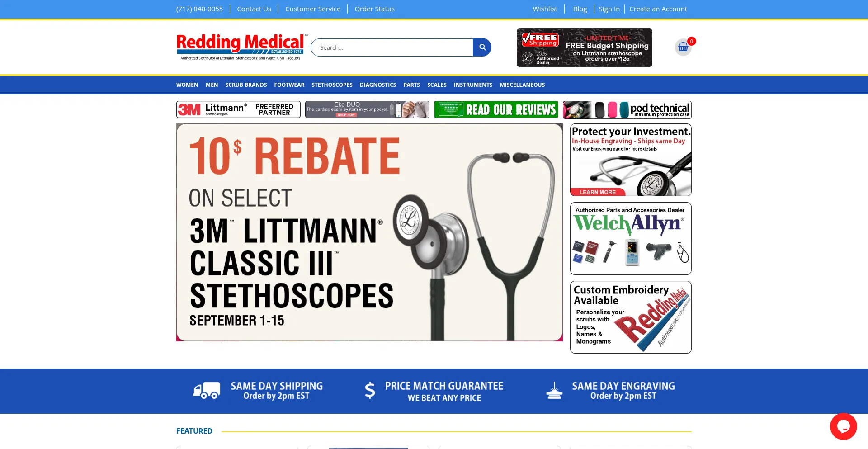Viewport: 868px width, 449px height.
Task: Open the Welch Allyn authorized dealer banner
Action: [x=631, y=238]
